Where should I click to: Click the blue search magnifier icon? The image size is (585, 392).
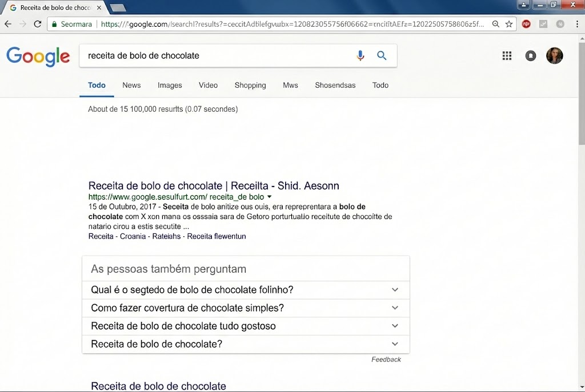(382, 55)
